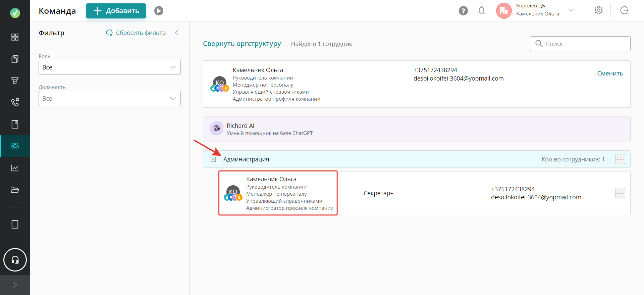Expand the sidebar with bottom arrow

point(15,285)
